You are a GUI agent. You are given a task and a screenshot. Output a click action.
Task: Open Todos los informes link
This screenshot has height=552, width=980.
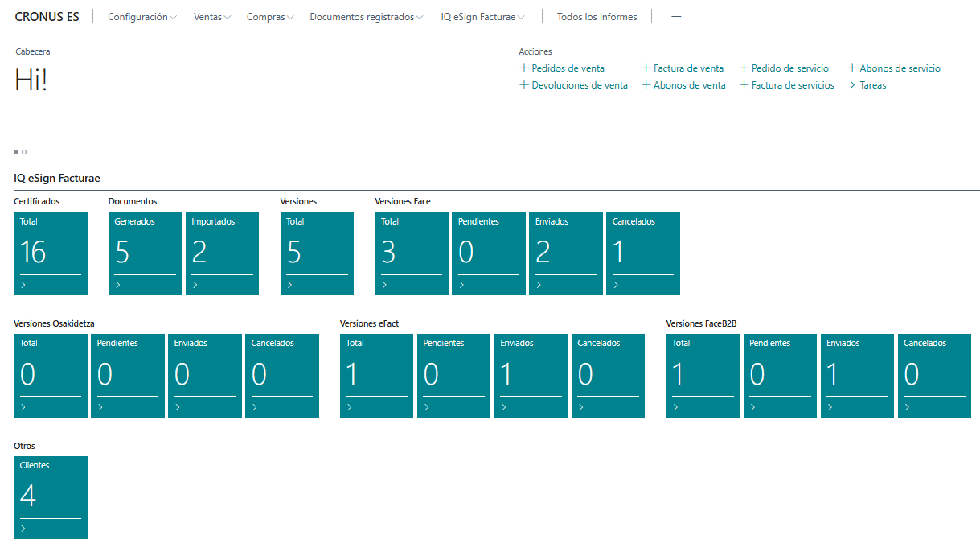coord(597,17)
